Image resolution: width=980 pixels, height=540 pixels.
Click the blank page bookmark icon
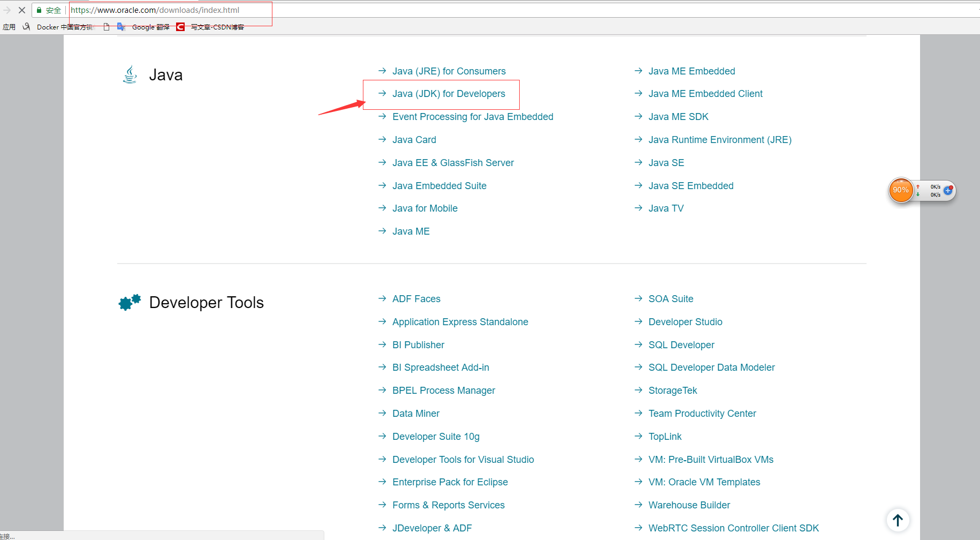[107, 27]
